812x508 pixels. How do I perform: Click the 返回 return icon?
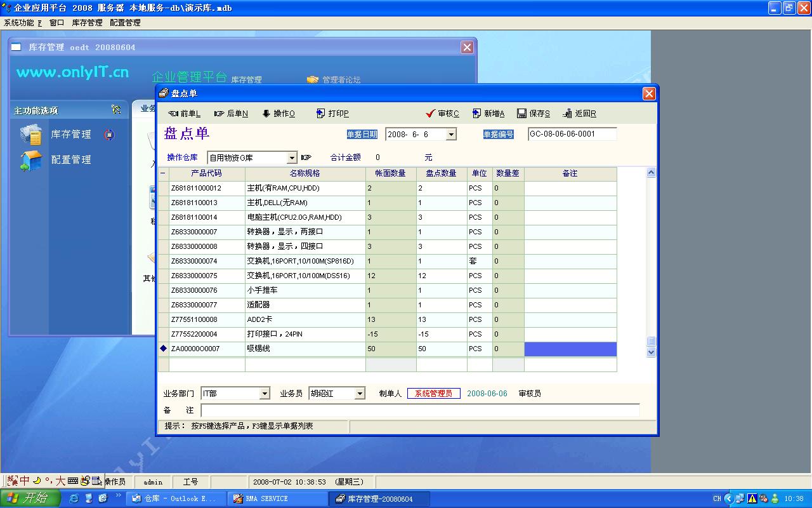pos(579,114)
